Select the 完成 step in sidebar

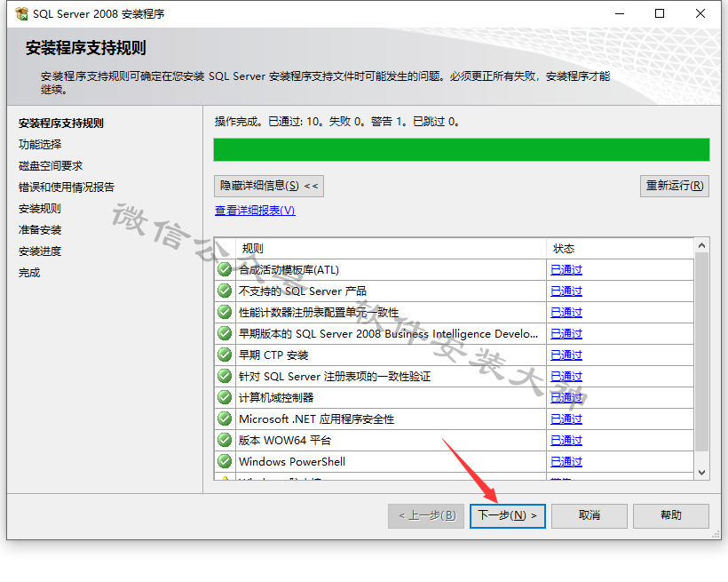pyautogui.click(x=29, y=273)
